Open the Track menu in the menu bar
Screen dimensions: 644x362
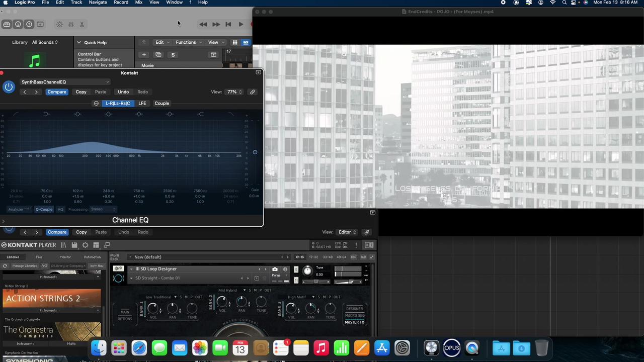click(x=76, y=3)
